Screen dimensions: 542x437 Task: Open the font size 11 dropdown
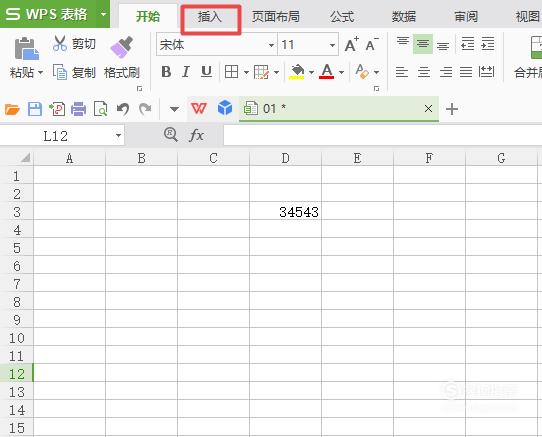[332, 45]
